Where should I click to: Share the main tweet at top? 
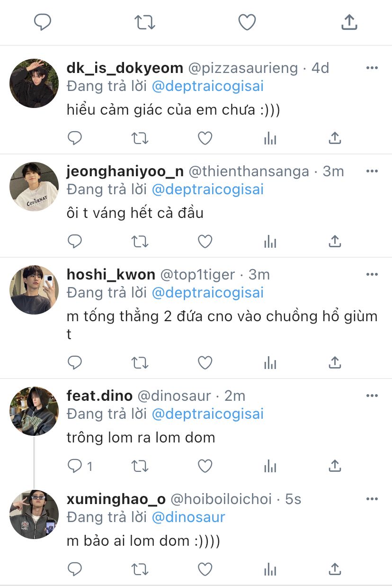click(x=349, y=22)
